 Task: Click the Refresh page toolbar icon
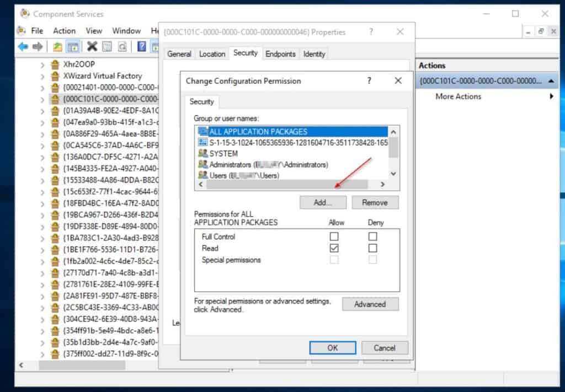click(x=122, y=46)
